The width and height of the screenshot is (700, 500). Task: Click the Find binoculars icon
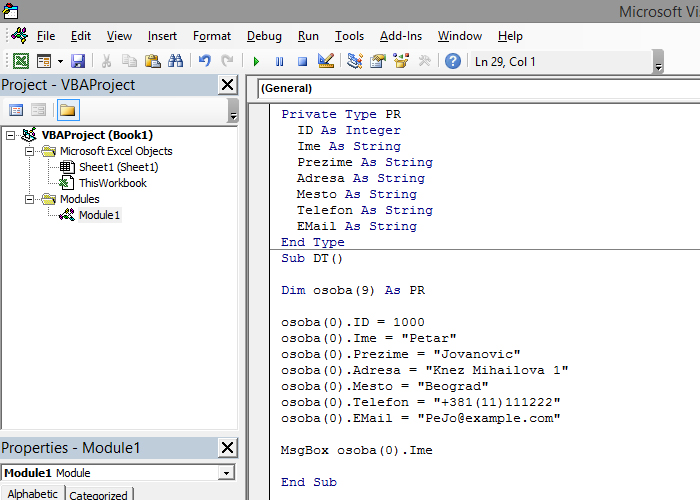(176, 62)
